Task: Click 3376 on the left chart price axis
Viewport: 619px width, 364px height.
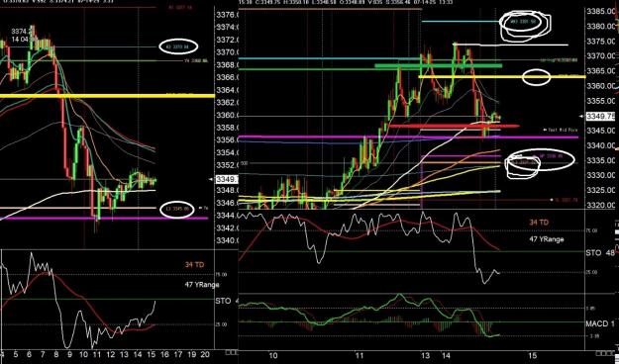Action: (x=228, y=15)
